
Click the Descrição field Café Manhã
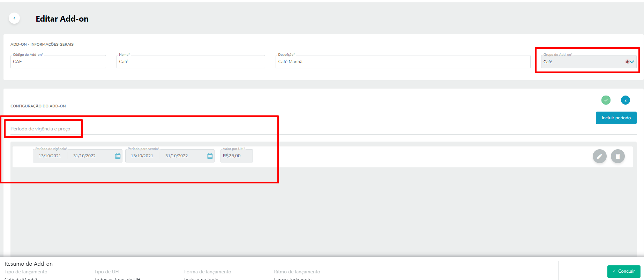coord(403,62)
